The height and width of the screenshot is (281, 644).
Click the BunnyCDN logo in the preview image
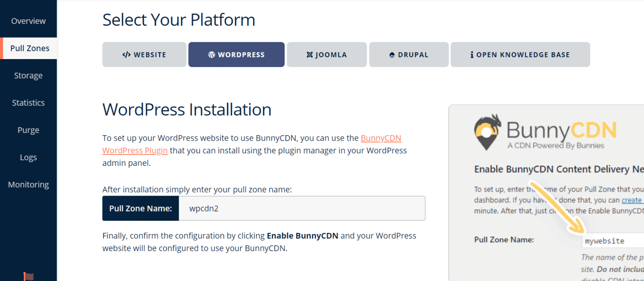[545, 132]
